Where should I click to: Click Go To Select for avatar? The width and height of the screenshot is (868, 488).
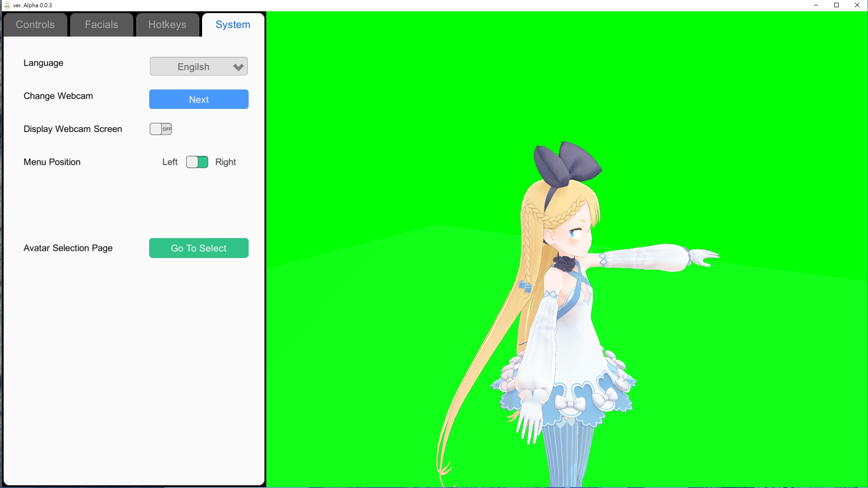point(198,248)
